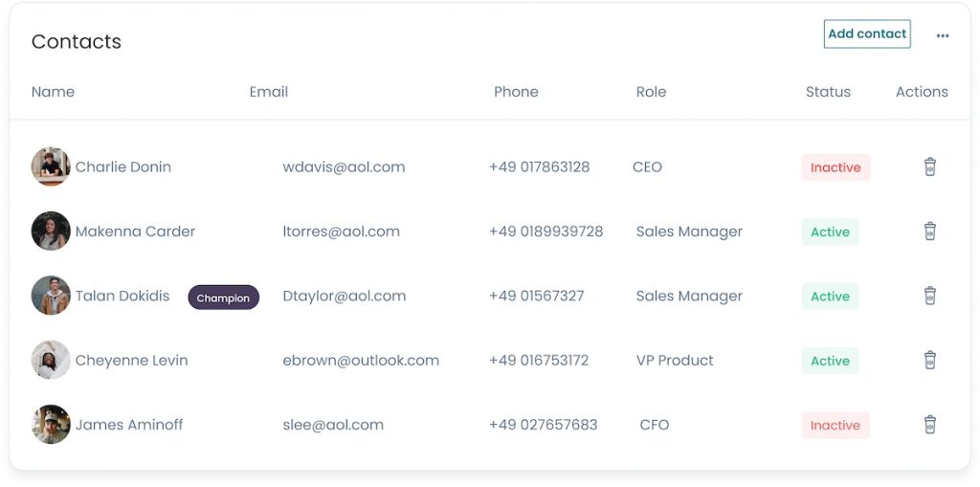Click the Add contact button
The width and height of the screenshot is (980, 487).
[867, 33]
